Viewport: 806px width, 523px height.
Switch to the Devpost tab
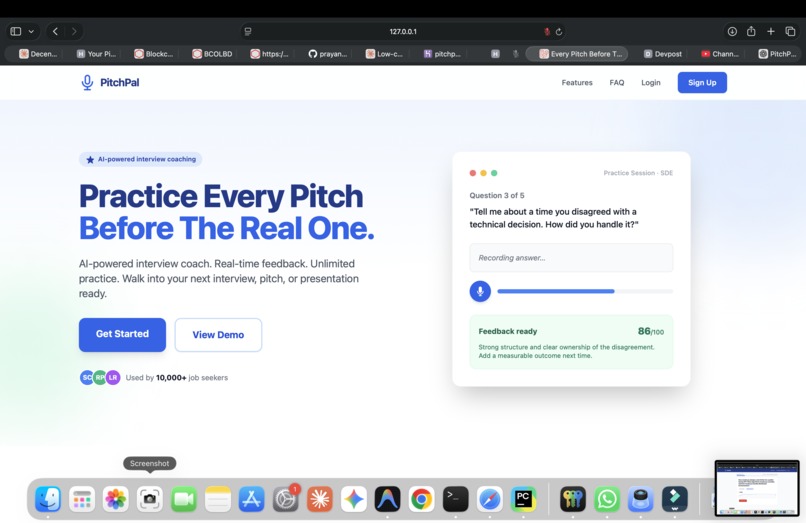(x=663, y=54)
